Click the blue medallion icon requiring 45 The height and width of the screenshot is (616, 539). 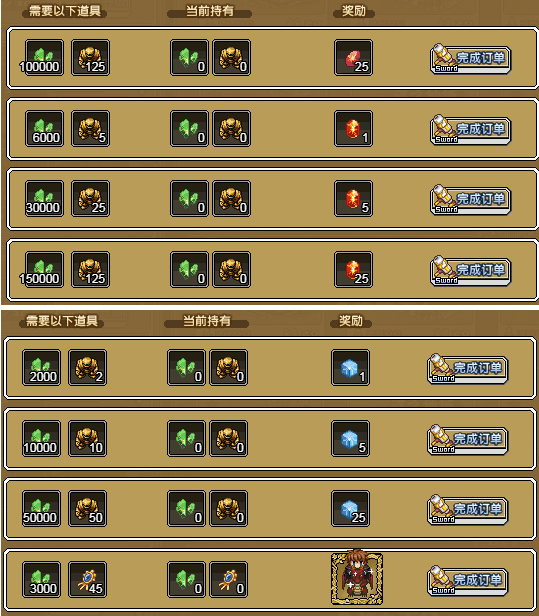pos(87,579)
